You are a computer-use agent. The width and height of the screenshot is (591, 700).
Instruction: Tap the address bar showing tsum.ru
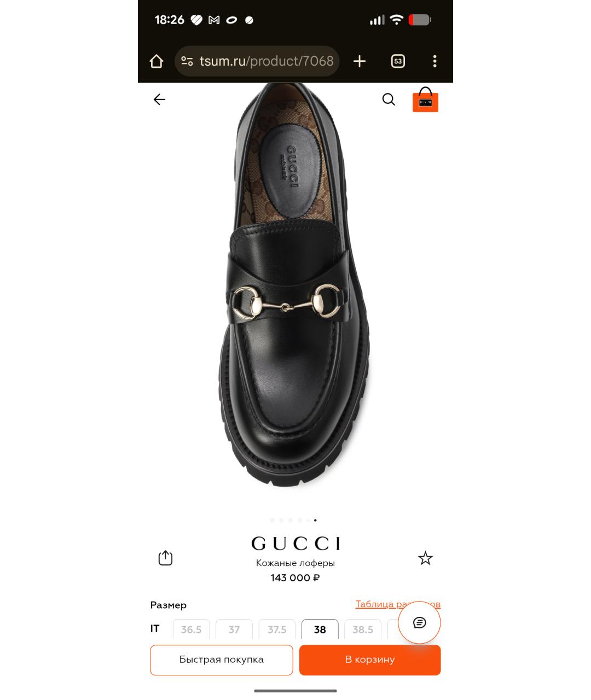coord(263,61)
